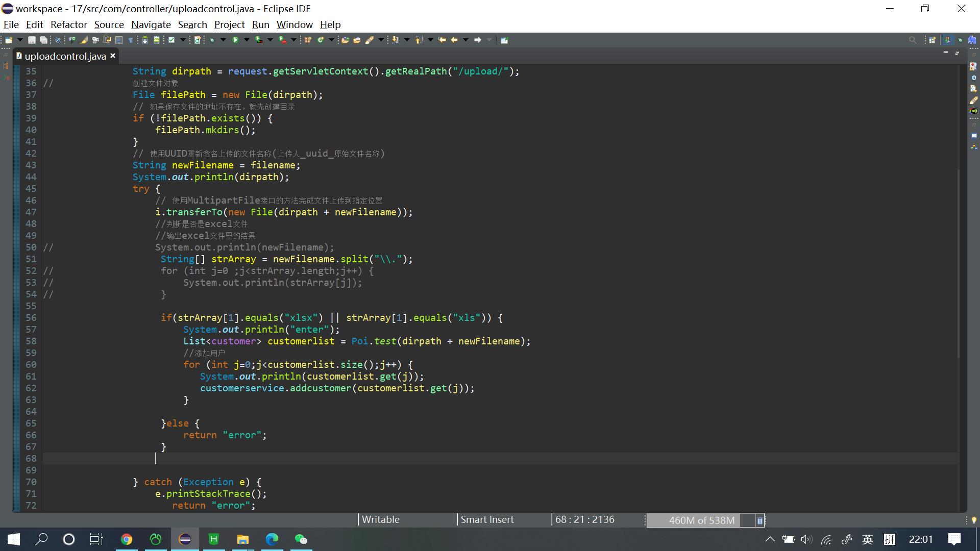Open the Source menu
Viewport: 980px width, 551px height.
click(x=109, y=24)
